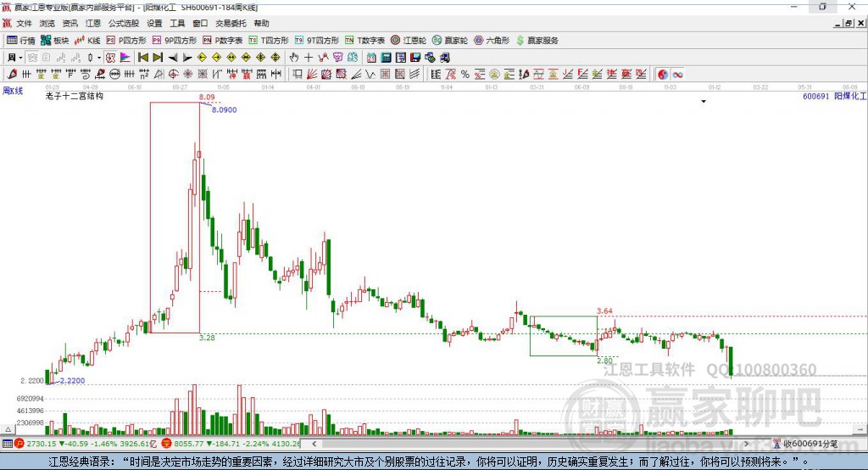Viewport: 868px width, 470px height.
Task: Open the P四方形 tool
Action: tap(126, 41)
